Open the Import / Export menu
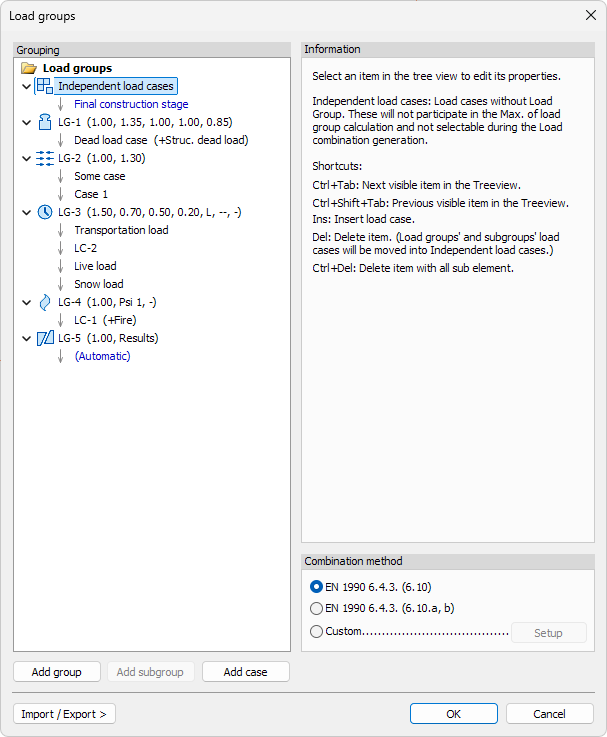Viewport: 607px width, 737px height. click(x=64, y=713)
